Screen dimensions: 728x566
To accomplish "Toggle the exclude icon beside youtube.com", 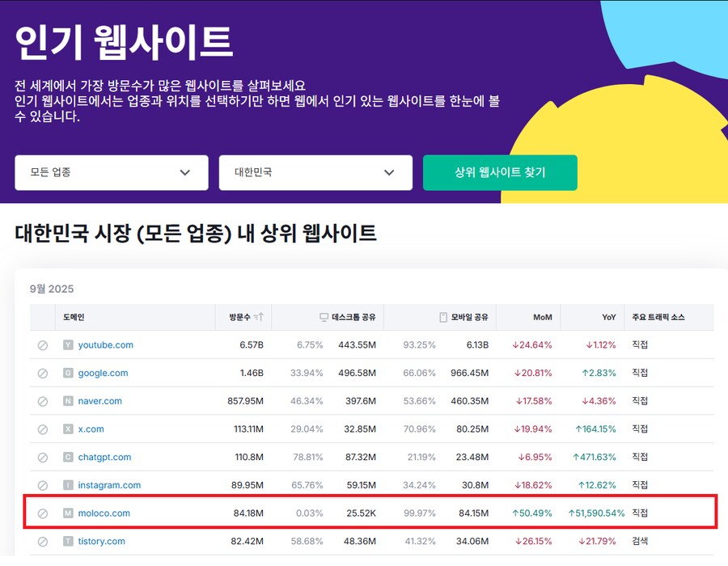I will pyautogui.click(x=43, y=344).
